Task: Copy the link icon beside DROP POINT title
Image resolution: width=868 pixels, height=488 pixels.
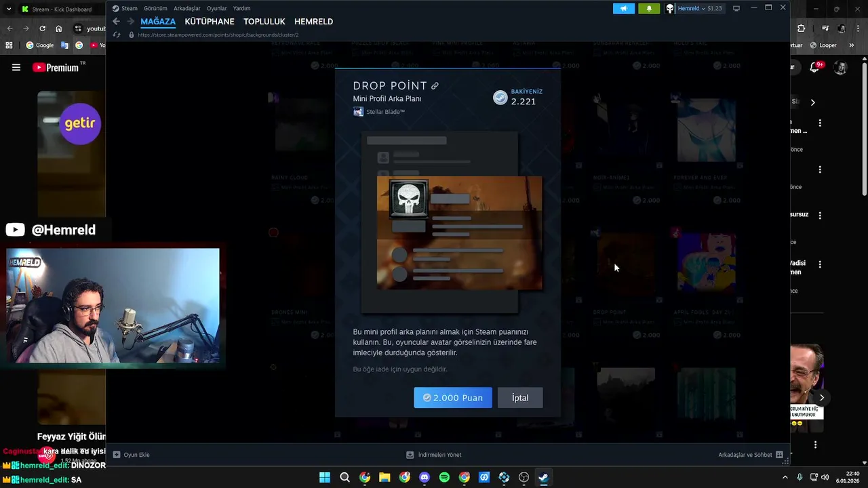Action: (x=435, y=86)
